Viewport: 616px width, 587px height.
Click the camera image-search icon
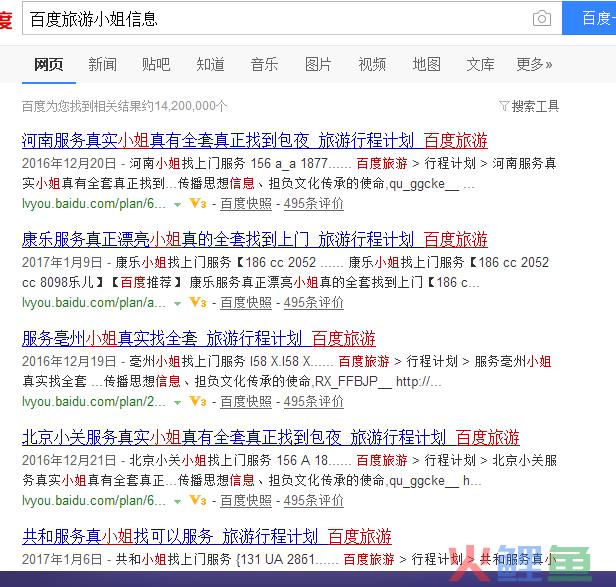coord(542,18)
